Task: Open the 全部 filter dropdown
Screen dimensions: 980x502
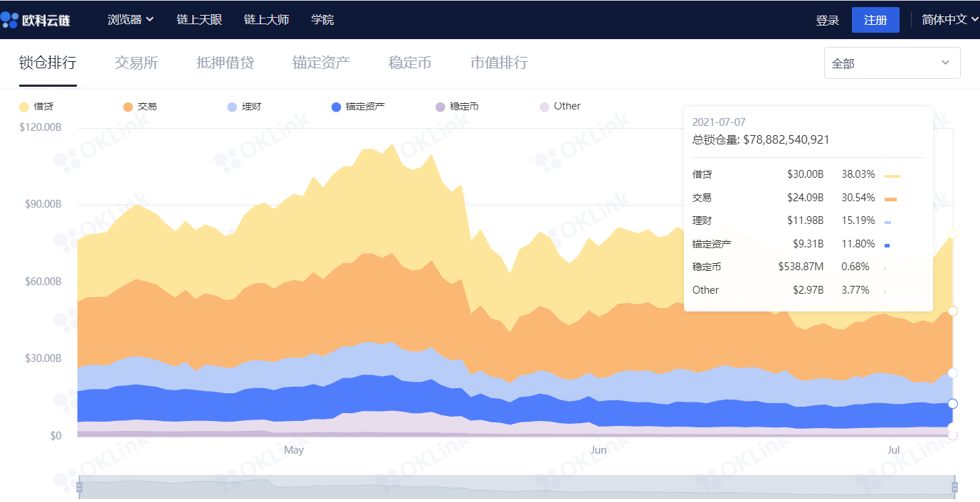Action: 892,63
